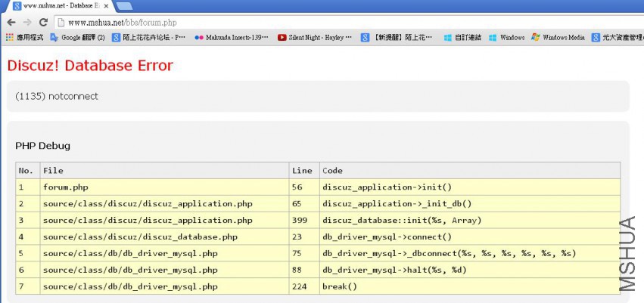Click source/class/discuz/discuz_database.php file cell
Viewport: 644px width, 303px height.
165,237
